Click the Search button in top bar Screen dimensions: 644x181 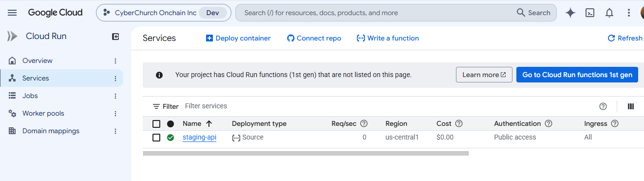(x=533, y=13)
